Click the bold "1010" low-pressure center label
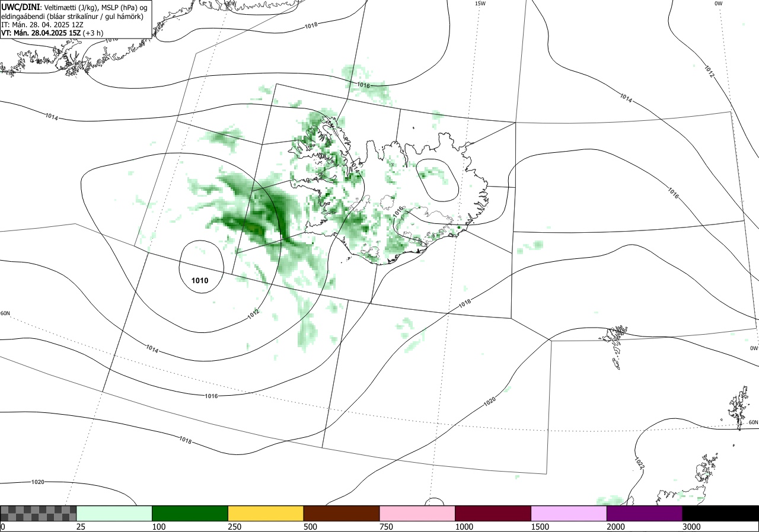The image size is (759, 532). pos(200,281)
